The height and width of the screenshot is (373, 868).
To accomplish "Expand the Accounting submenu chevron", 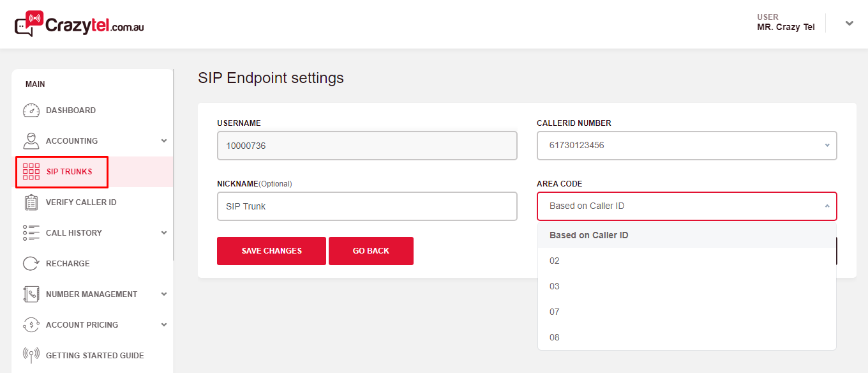I will pos(164,141).
